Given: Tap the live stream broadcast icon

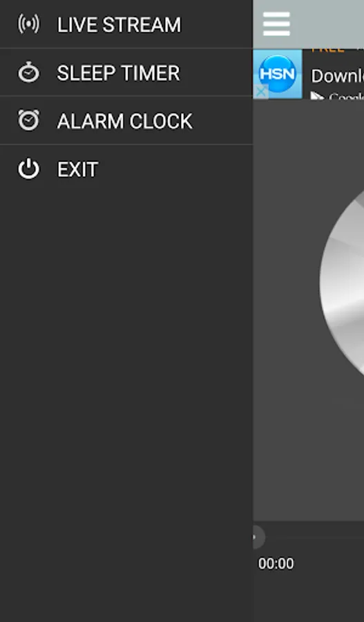Looking at the screenshot, I should pos(28,24).
